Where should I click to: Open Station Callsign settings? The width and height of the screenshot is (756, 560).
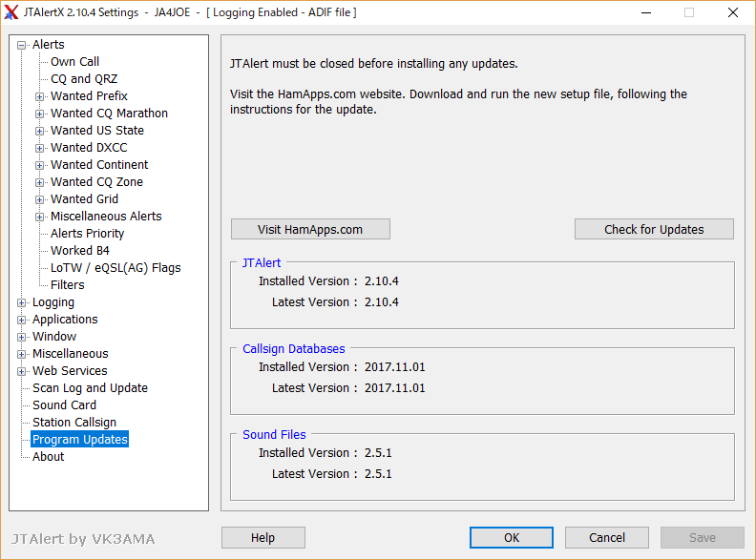pos(74,423)
